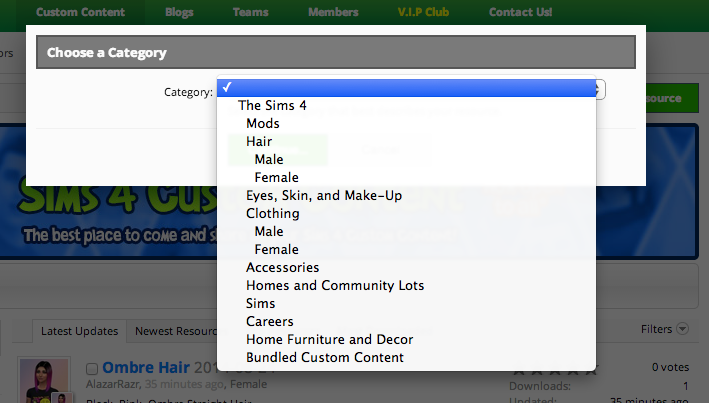Viewport: 709px width, 403px height.
Task: Choose Bundled Custom Content option
Action: pos(406,357)
